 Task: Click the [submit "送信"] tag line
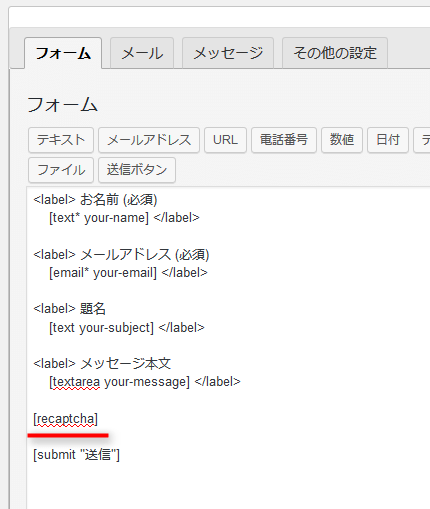click(76, 455)
